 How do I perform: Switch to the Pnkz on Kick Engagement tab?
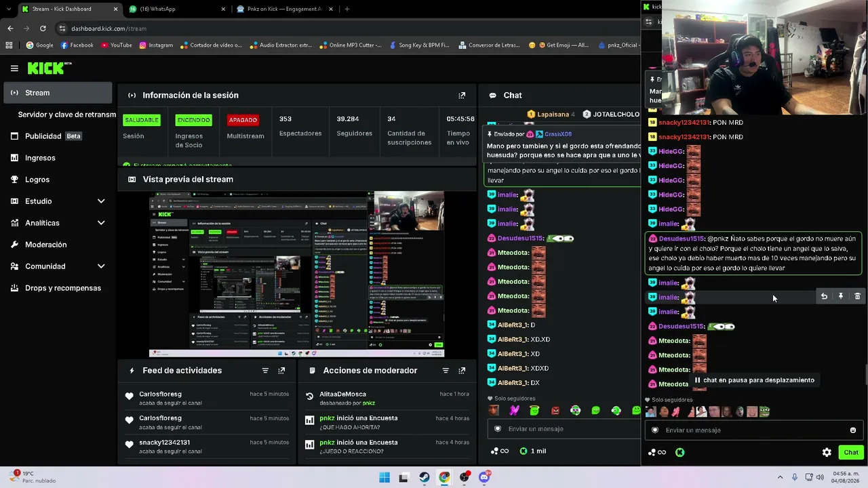285,9
